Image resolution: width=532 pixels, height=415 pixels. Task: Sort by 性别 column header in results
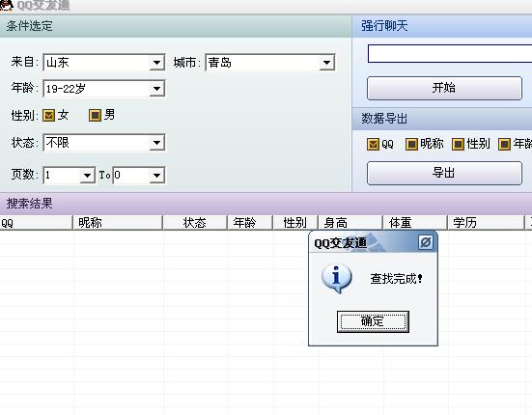tap(295, 223)
